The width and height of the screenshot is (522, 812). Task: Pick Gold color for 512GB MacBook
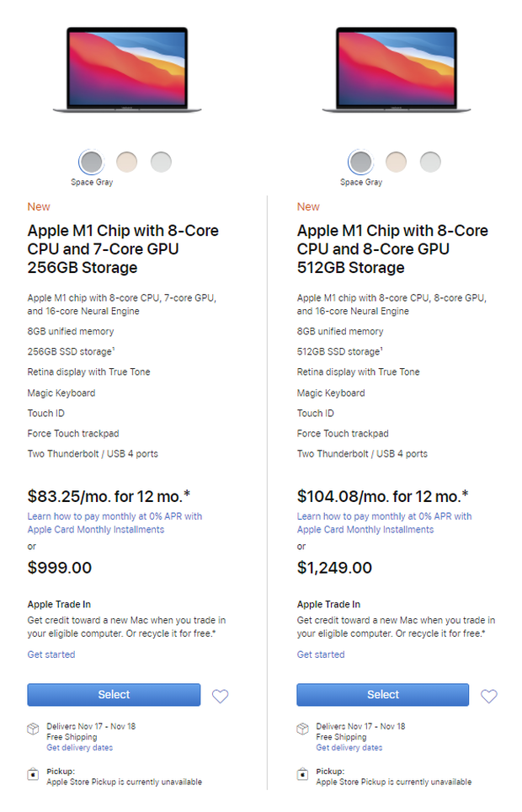point(396,162)
